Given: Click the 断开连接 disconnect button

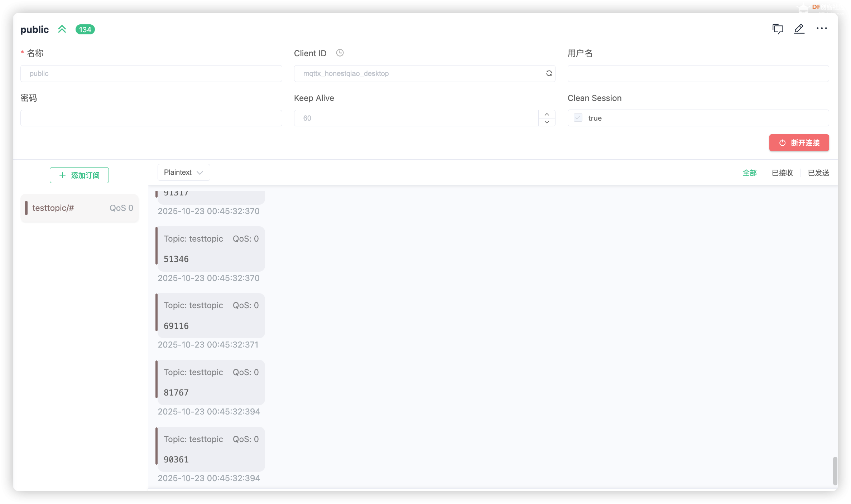Looking at the screenshot, I should pyautogui.click(x=799, y=143).
